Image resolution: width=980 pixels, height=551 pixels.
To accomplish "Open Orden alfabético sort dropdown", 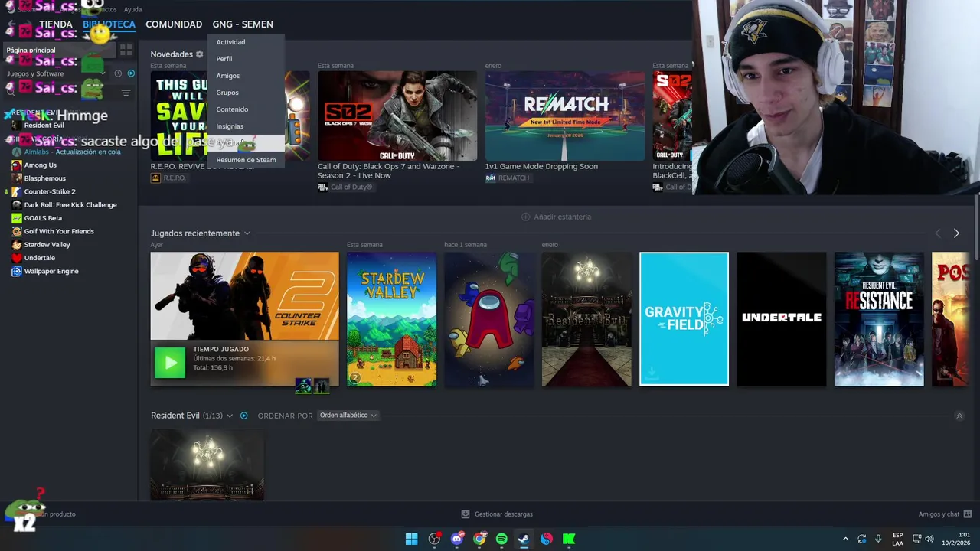I will pyautogui.click(x=348, y=416).
